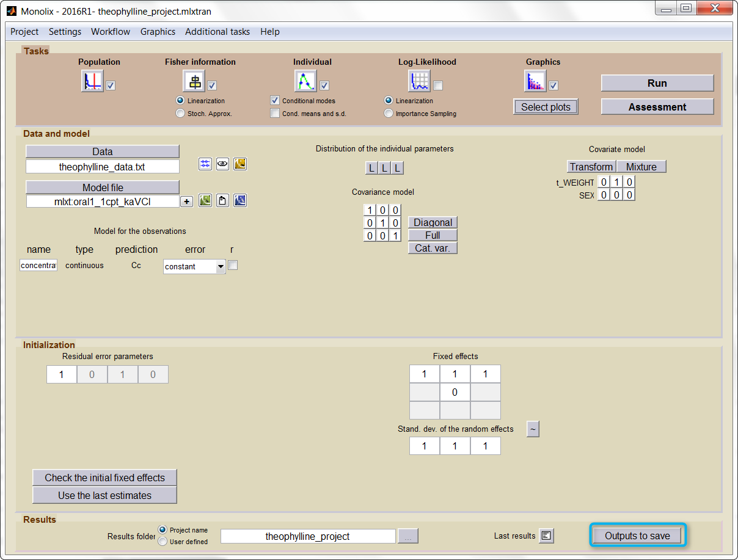This screenshot has height=560, width=738.
Task: Uncheck the Conditional modes checkbox
Action: click(275, 100)
